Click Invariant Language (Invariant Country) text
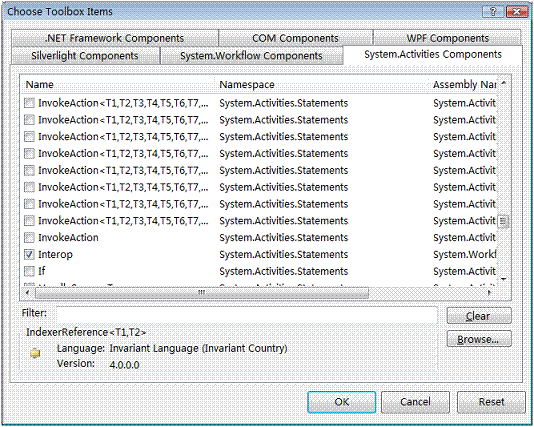The image size is (534, 427). (198, 348)
